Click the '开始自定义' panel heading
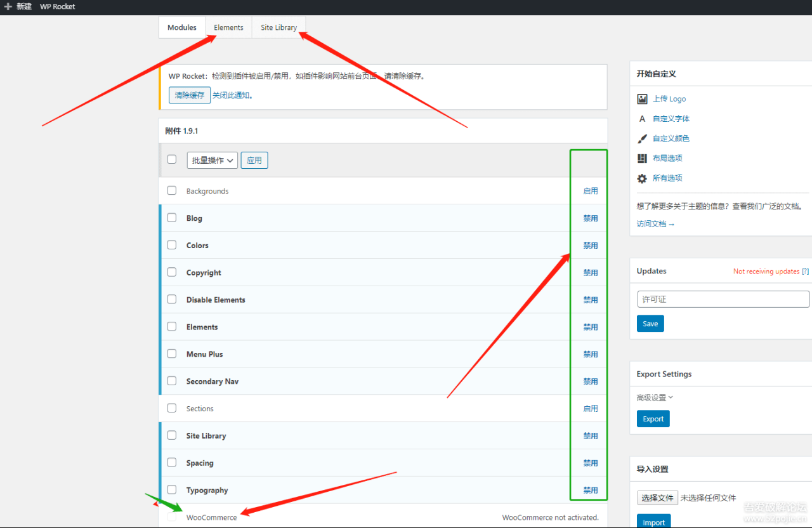This screenshot has height=528, width=812. (x=657, y=74)
